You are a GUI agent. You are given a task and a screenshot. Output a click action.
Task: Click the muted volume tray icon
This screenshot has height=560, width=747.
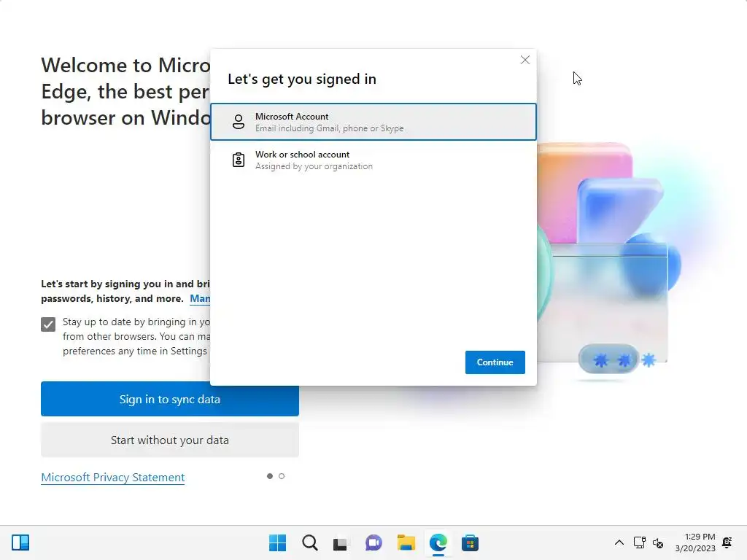658,542
